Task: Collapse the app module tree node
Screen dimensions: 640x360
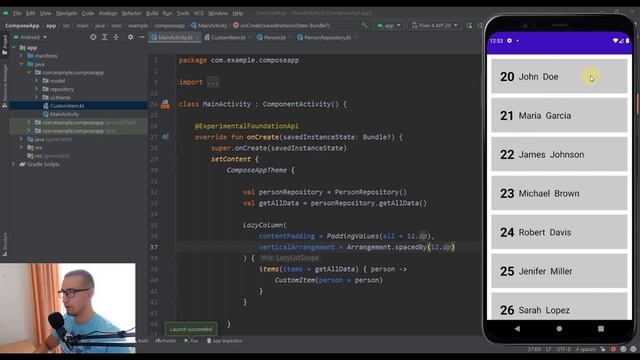Action: coord(14,48)
